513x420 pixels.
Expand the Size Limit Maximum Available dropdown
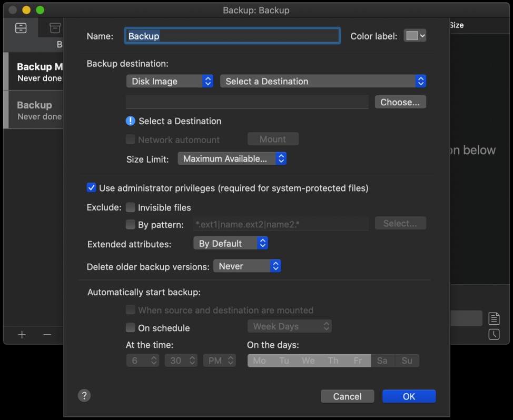point(232,158)
